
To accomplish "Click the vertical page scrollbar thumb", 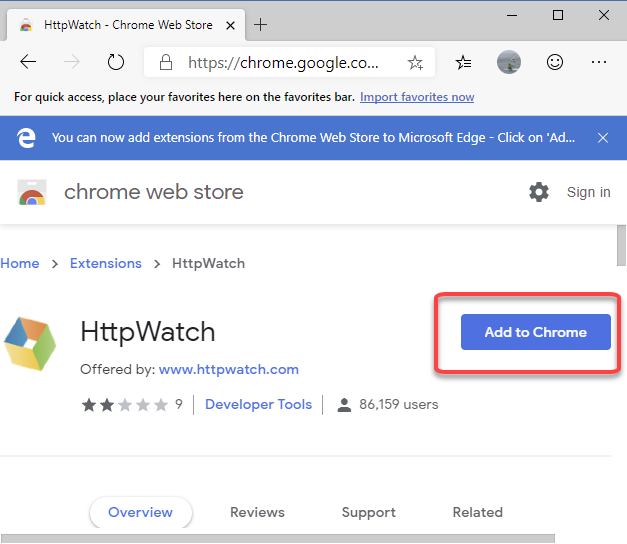I will 621,246.
